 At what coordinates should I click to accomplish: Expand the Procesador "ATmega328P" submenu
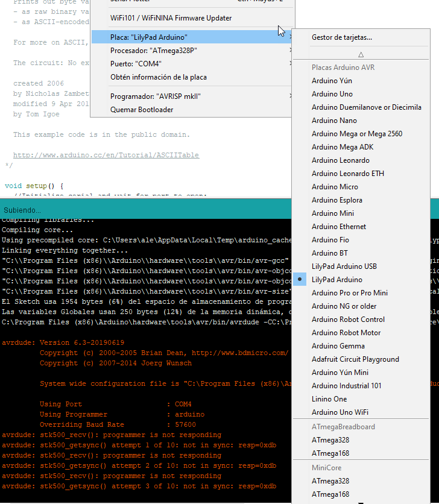click(x=192, y=51)
